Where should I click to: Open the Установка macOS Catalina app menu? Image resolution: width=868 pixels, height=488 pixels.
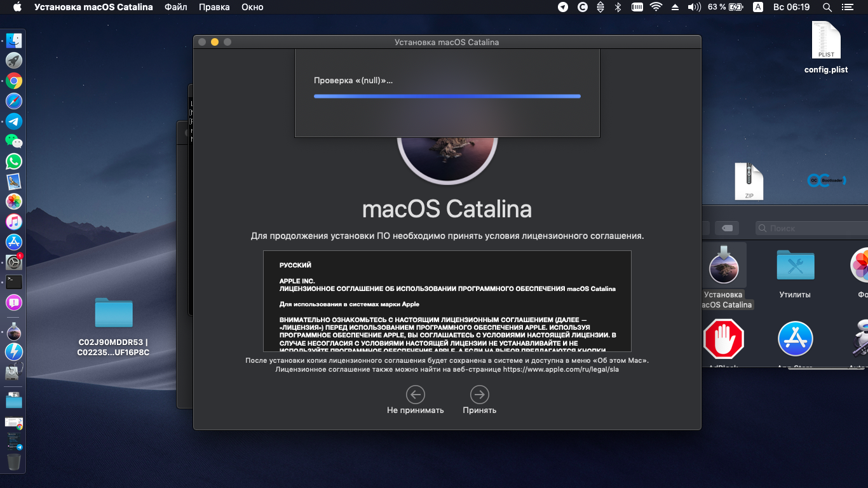tap(93, 7)
